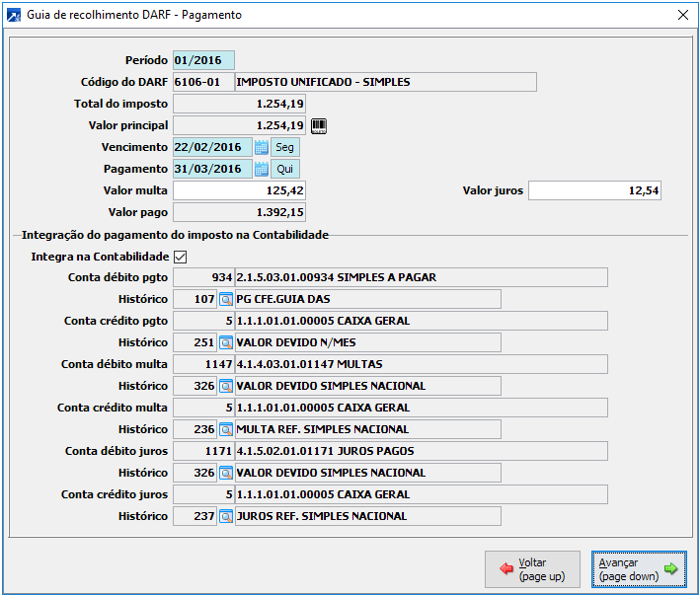This screenshot has height=596, width=700.
Task: Click barcode icon beside Valor principal
Action: pos(319,125)
